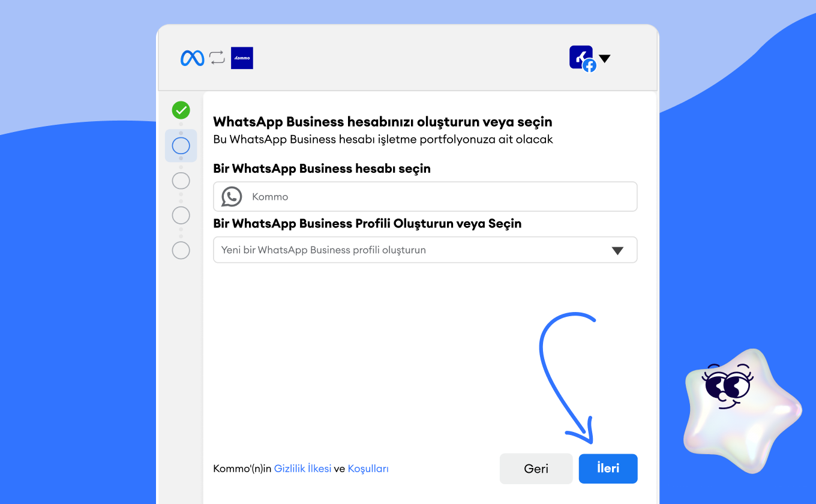Screen dimensions: 816x504
Task: Click 'Bir WhatsApp Business hesabı seçin' label
Action: [x=322, y=169]
